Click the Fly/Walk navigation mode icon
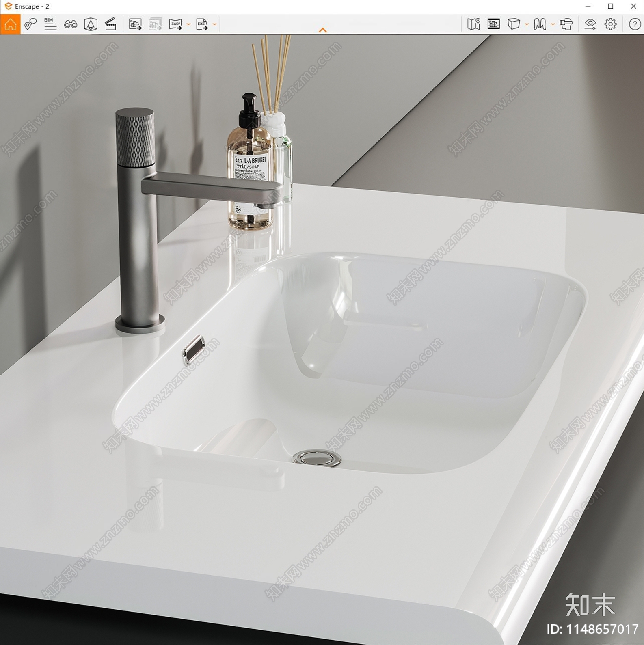This screenshot has height=645, width=644. 540,24
